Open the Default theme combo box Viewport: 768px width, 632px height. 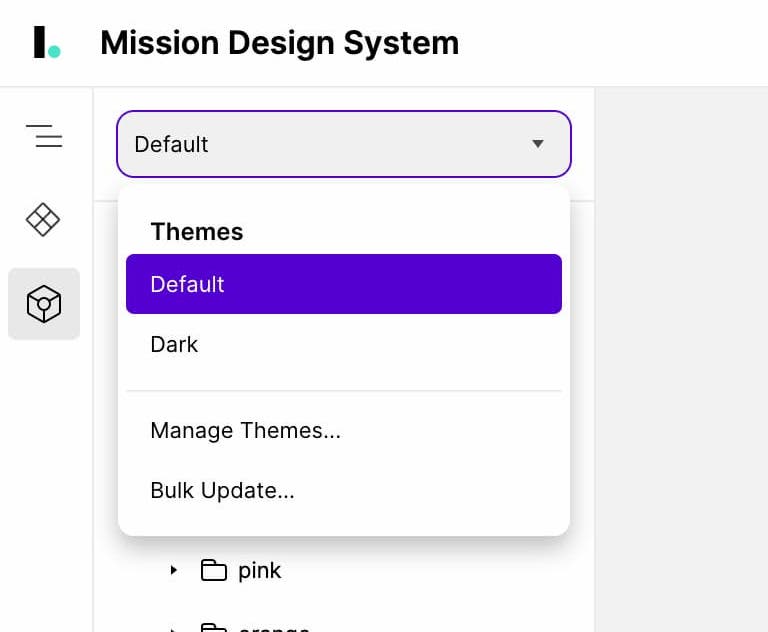(x=344, y=144)
